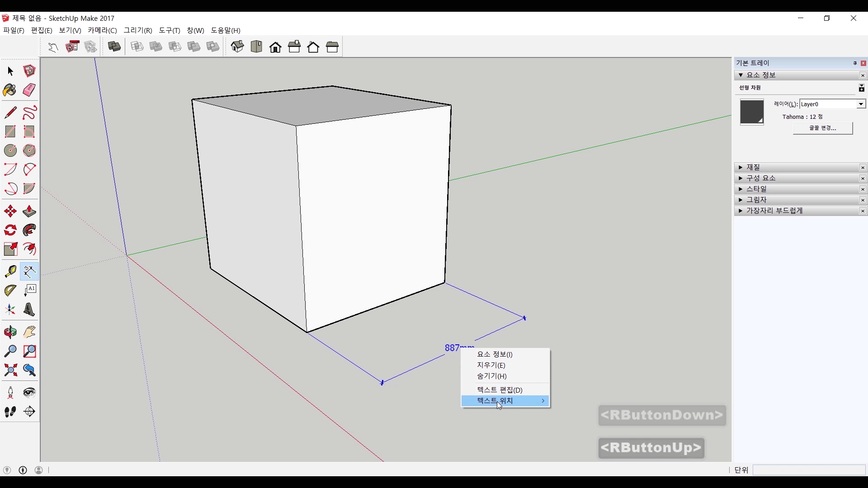Click the 글꼴 변경... button
Viewport: 868px width, 488px height.
[x=822, y=128]
